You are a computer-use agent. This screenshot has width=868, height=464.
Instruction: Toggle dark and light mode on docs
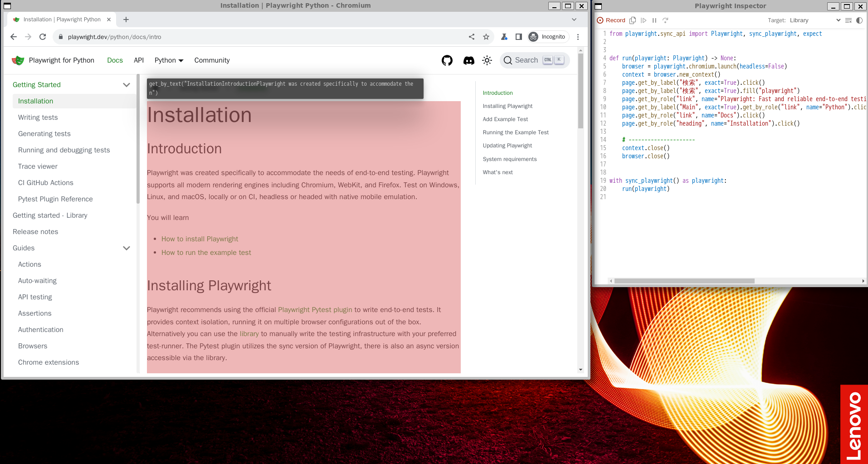pos(487,60)
